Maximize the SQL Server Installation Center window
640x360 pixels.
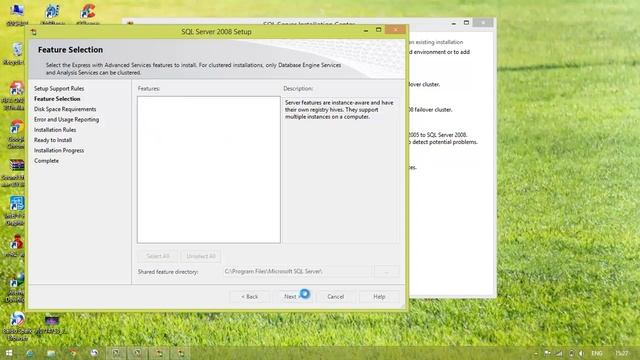466,23
